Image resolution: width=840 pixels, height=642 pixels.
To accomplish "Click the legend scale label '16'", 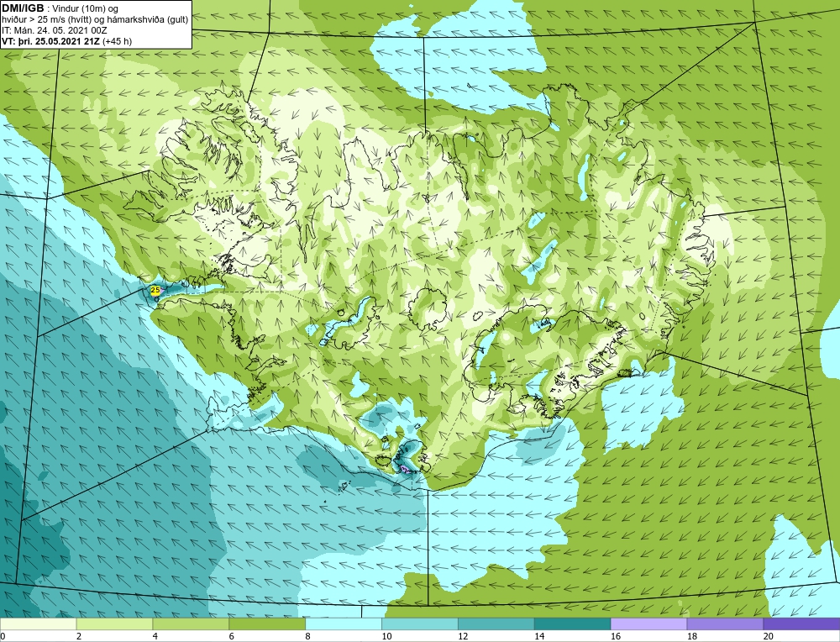I will click(x=616, y=637).
